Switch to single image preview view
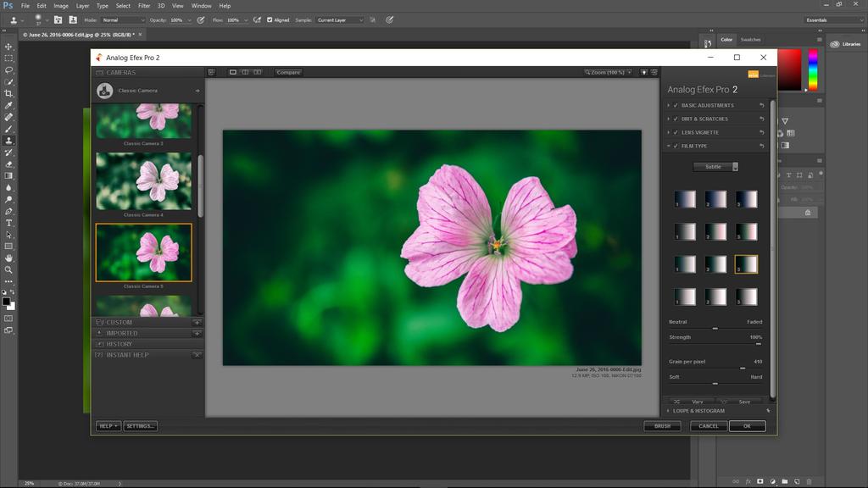Screen dimensions: 868x488 tap(233, 72)
